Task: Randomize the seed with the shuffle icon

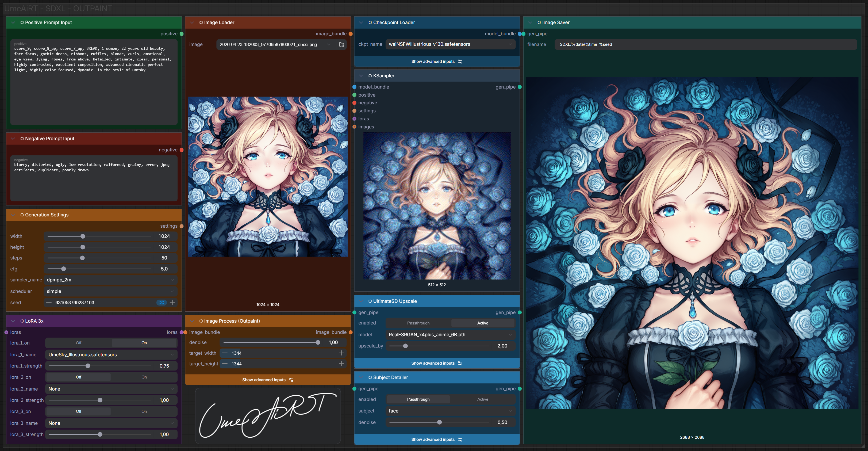Action: point(162,302)
